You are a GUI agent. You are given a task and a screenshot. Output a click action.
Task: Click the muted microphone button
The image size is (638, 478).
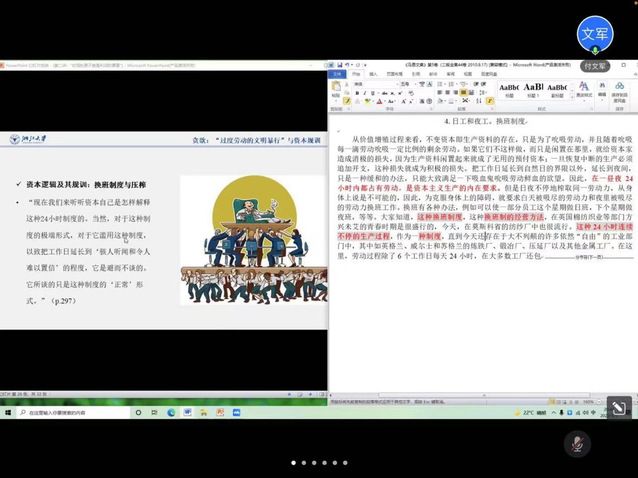576,442
